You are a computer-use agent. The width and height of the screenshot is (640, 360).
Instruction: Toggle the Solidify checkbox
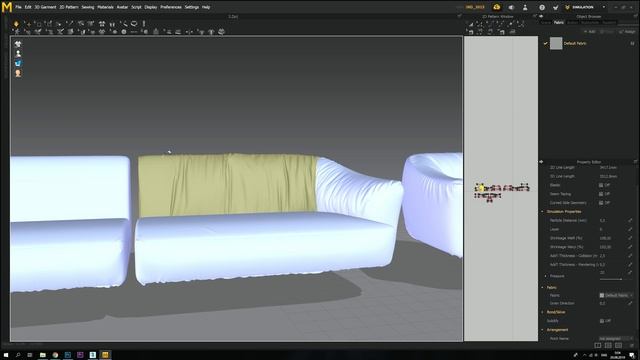click(x=602, y=321)
